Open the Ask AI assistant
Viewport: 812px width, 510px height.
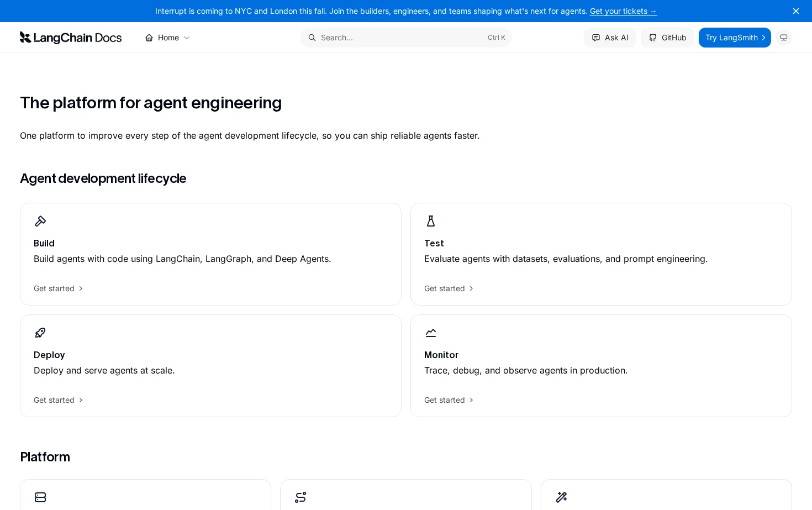tap(610, 38)
